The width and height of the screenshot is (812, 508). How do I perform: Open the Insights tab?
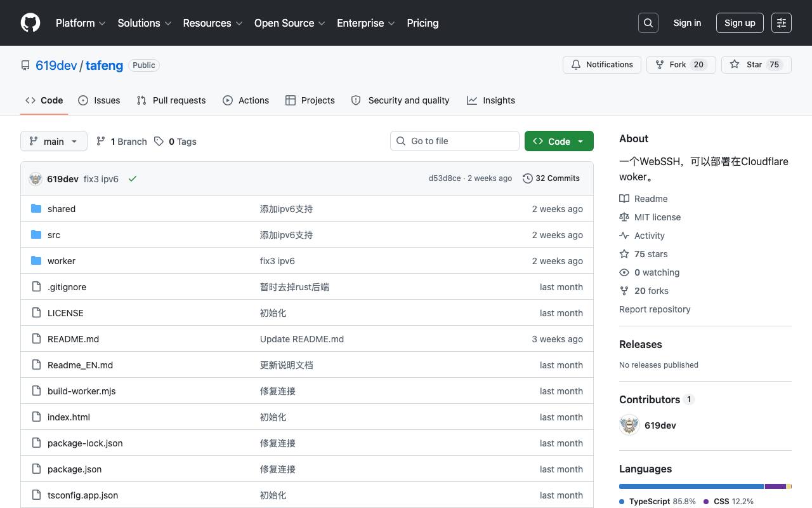491,100
